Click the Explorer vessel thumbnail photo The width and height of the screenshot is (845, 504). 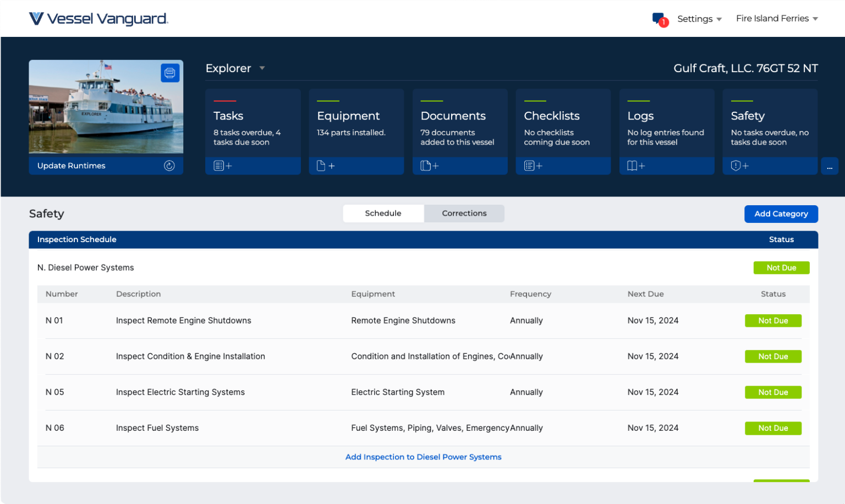pos(106,106)
